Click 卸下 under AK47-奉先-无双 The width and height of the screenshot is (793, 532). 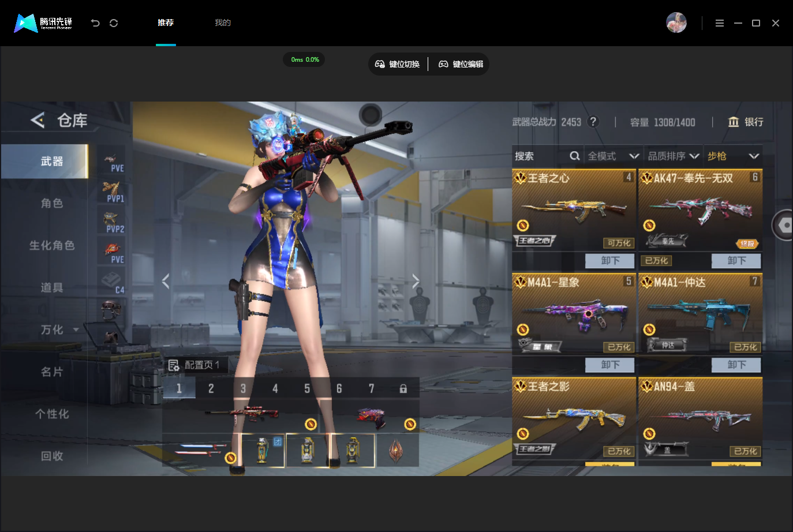(x=736, y=261)
